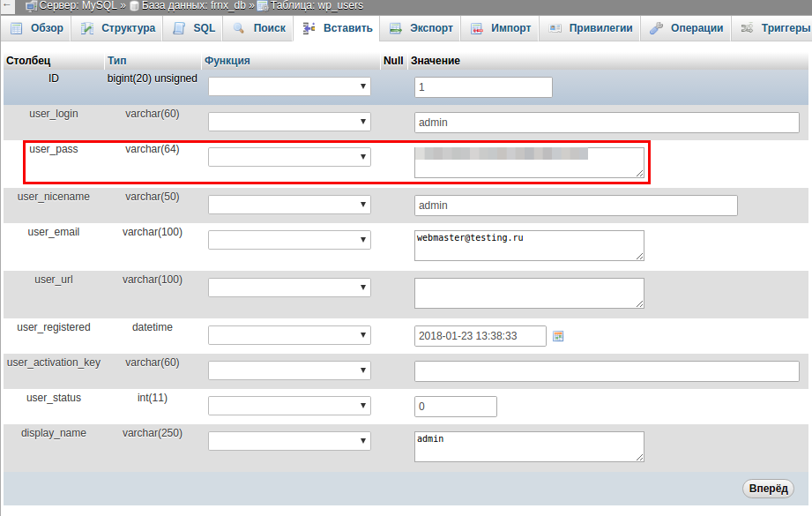Viewport: 812px width, 516px height.
Task: Open the Триггеры tab
Action: (772, 28)
